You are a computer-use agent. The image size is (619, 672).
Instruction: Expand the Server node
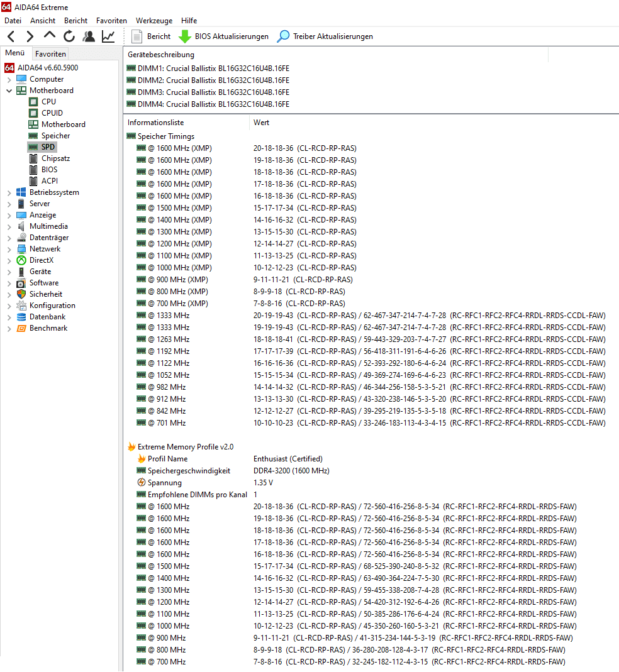click(9, 204)
